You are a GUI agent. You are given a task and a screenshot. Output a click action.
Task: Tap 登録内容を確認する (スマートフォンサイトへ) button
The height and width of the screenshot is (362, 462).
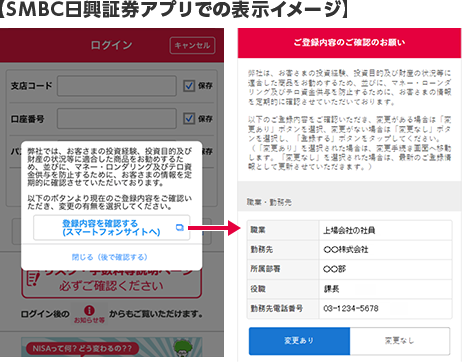[x=112, y=228]
